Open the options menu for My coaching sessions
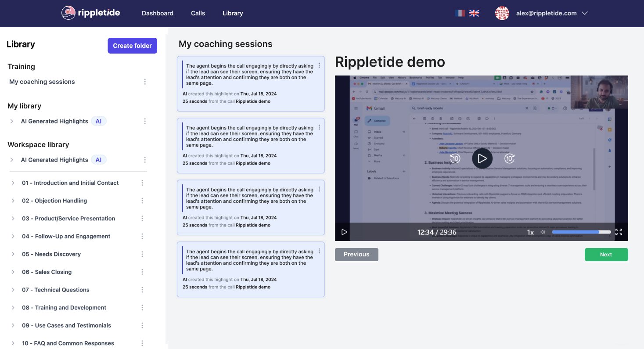Screen dimensions: 644x349 [x=145, y=82]
